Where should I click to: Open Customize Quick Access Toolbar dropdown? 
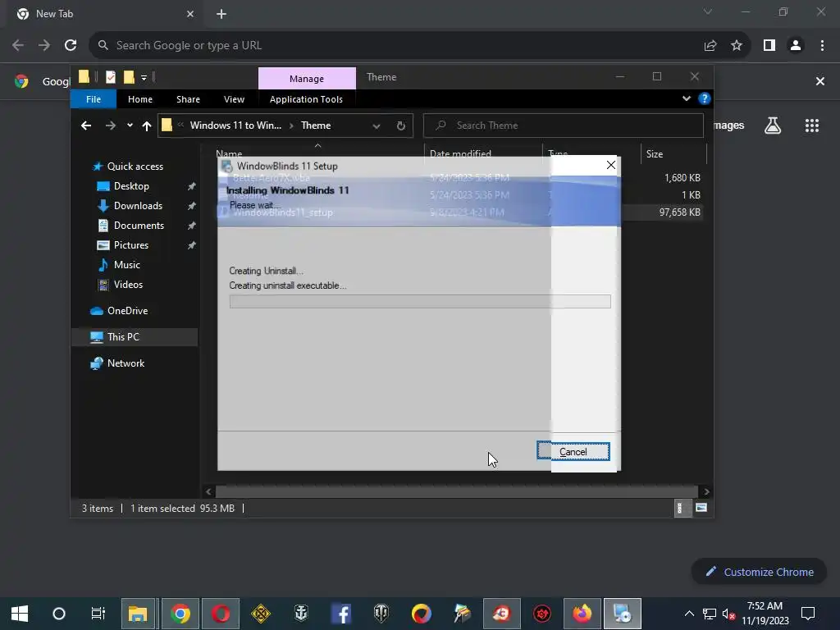(x=144, y=78)
